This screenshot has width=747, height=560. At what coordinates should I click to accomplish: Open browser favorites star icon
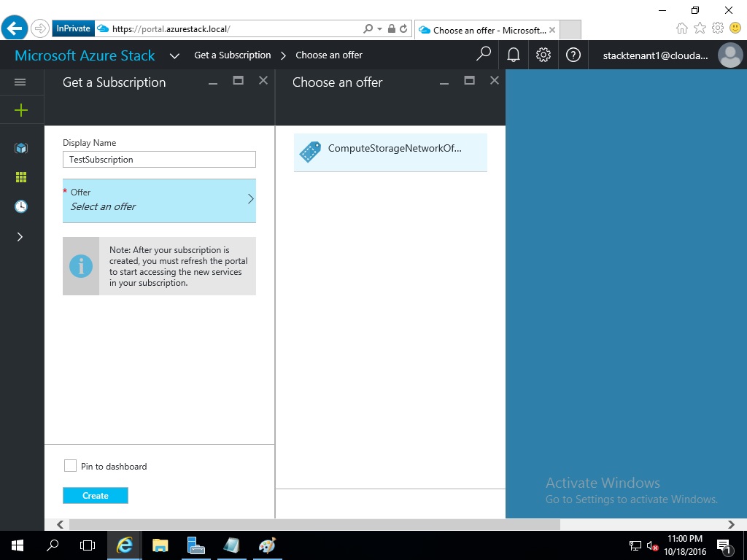point(700,28)
